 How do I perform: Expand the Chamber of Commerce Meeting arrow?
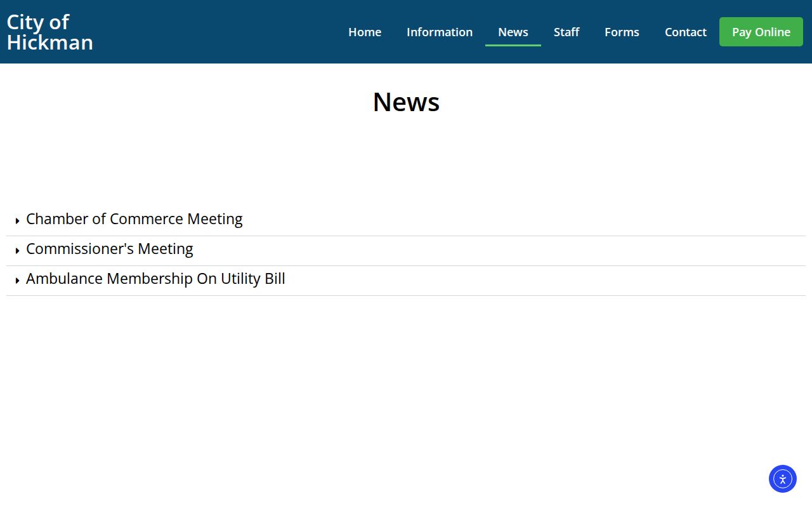click(18, 220)
